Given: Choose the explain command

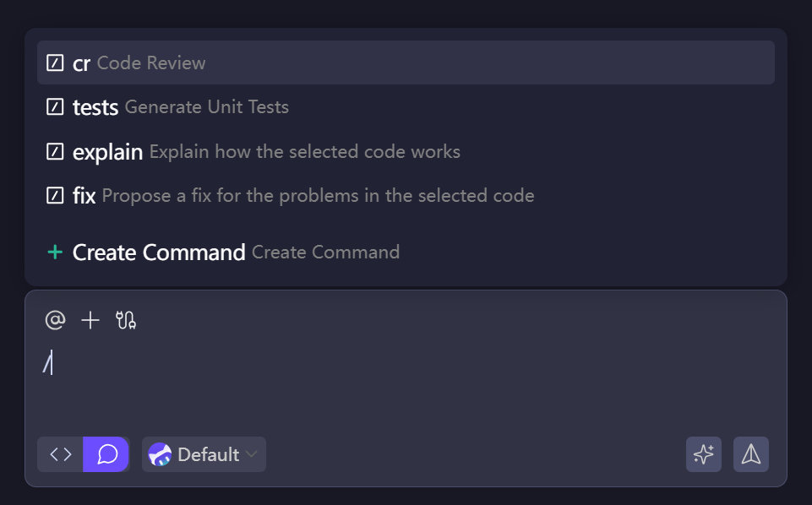Looking at the screenshot, I should tap(107, 152).
